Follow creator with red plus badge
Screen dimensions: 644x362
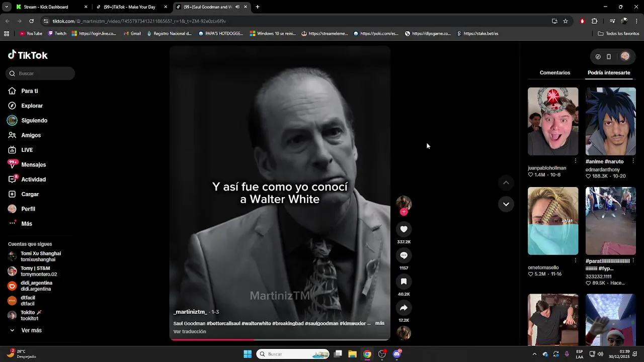(x=404, y=212)
